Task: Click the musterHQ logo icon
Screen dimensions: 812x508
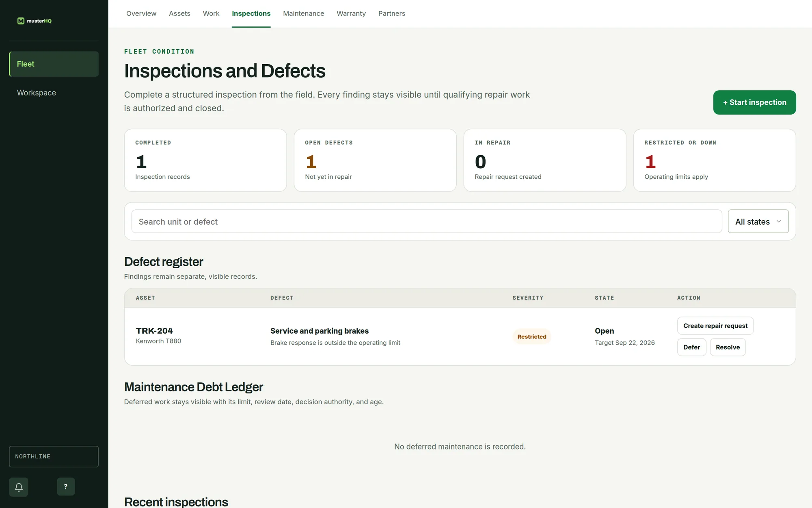Action: point(21,21)
